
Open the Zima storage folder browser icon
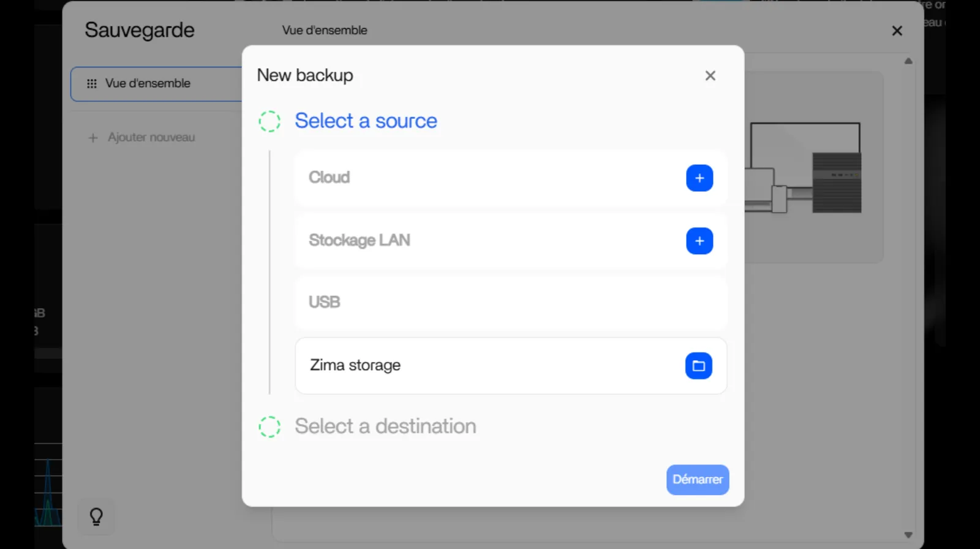point(699,365)
